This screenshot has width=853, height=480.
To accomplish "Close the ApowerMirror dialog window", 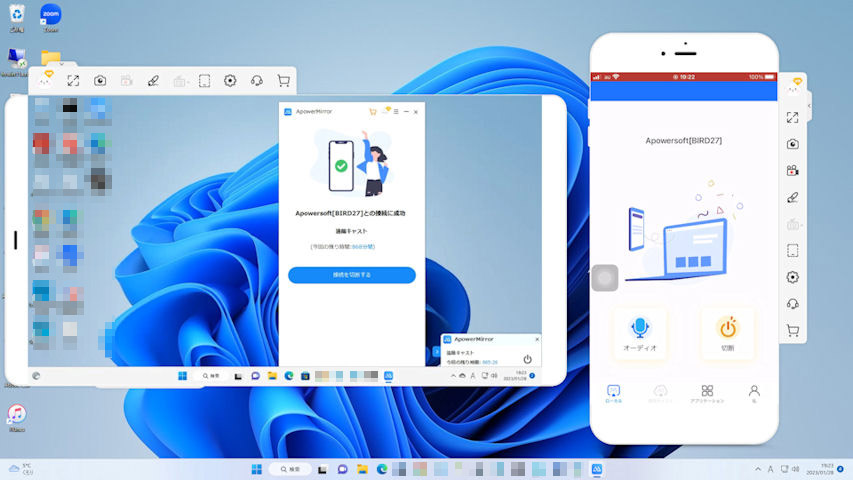I will click(x=416, y=112).
